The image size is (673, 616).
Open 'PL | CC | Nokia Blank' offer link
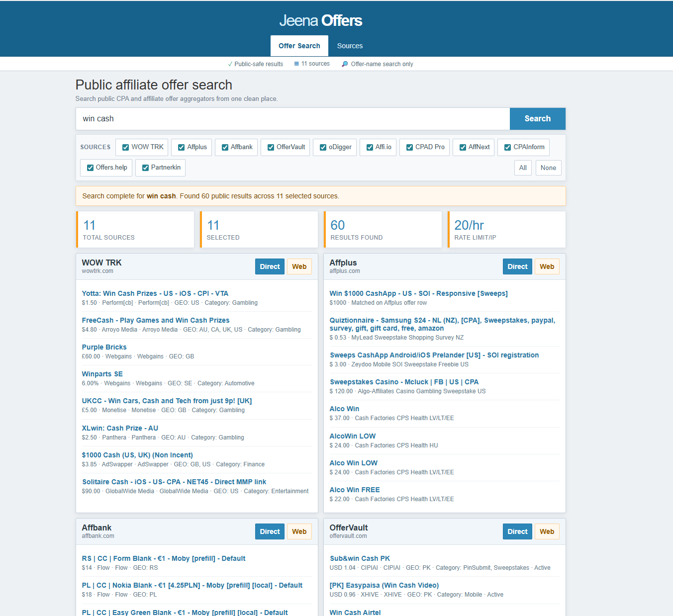pyautogui.click(x=192, y=585)
